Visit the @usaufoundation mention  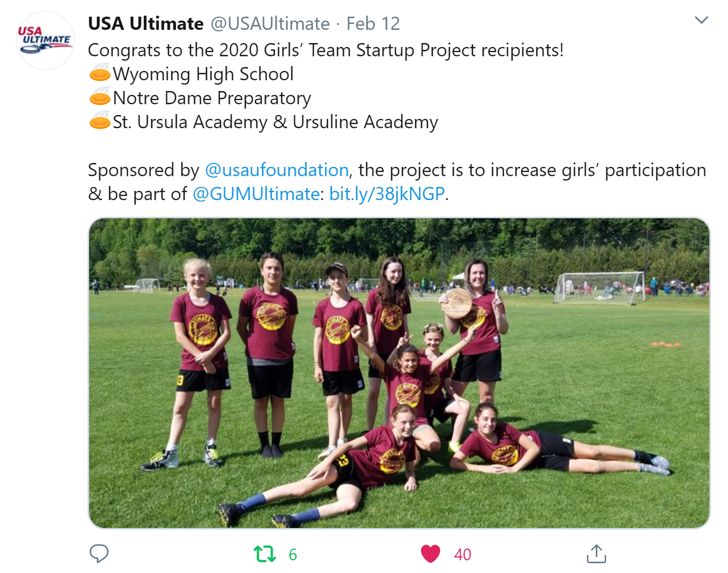[x=277, y=170]
